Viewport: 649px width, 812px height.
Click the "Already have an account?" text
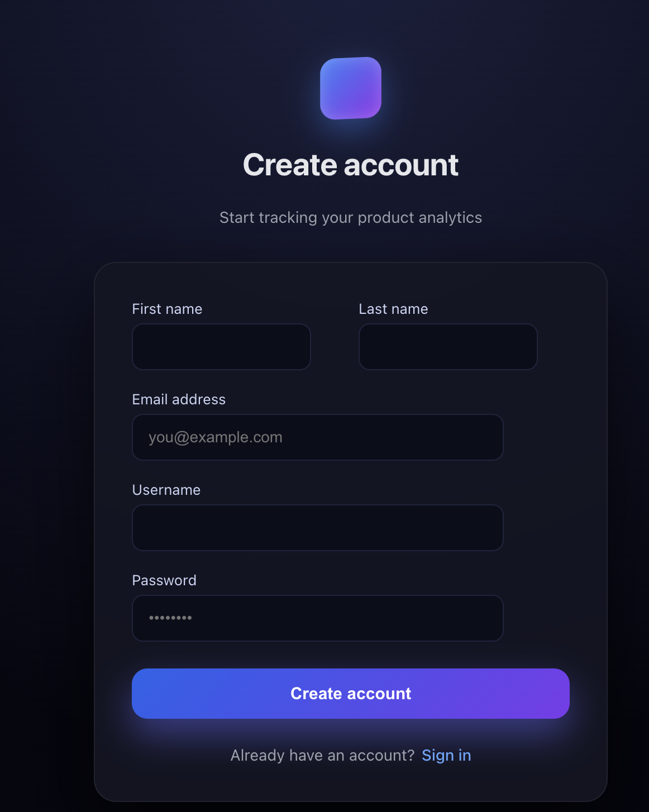[322, 756]
